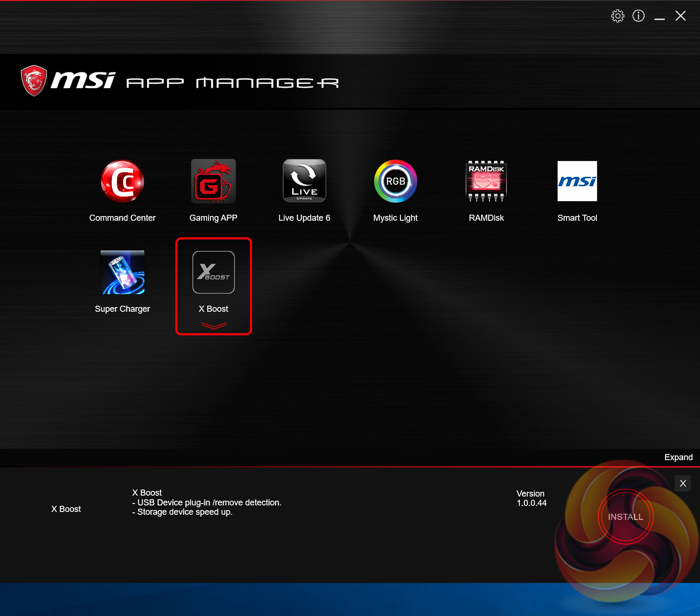Click the Live Update 6 label
This screenshot has width=700, height=616.
(x=304, y=218)
